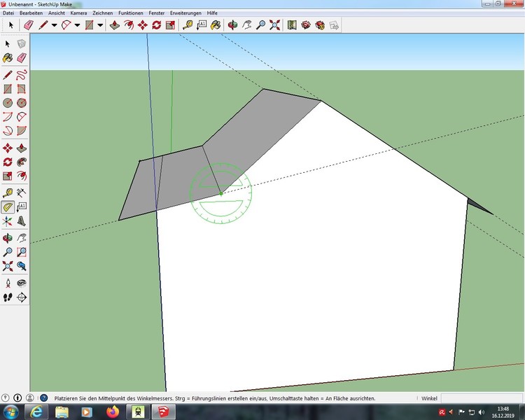Choose the Arc tool in top toolbar
The image size is (525, 420).
click(x=66, y=25)
